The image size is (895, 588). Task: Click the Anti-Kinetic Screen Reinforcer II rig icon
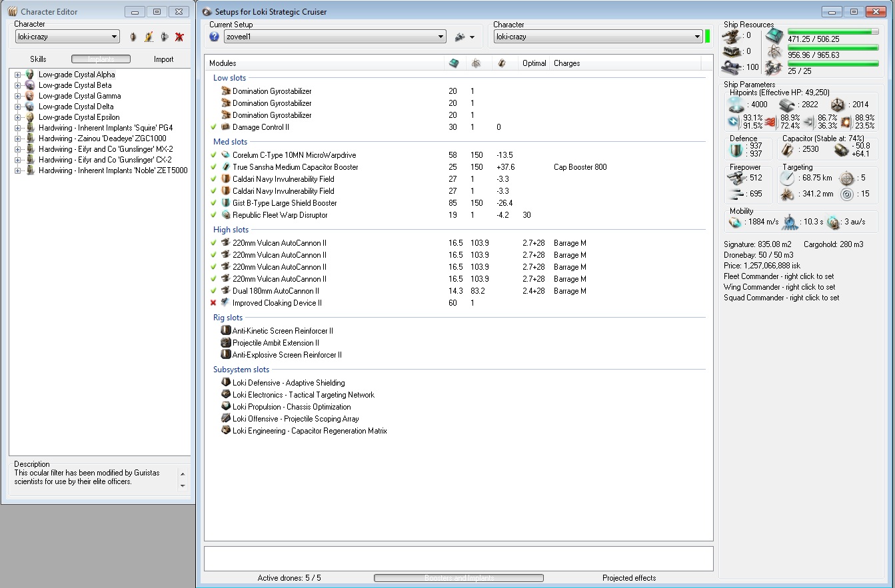click(226, 331)
